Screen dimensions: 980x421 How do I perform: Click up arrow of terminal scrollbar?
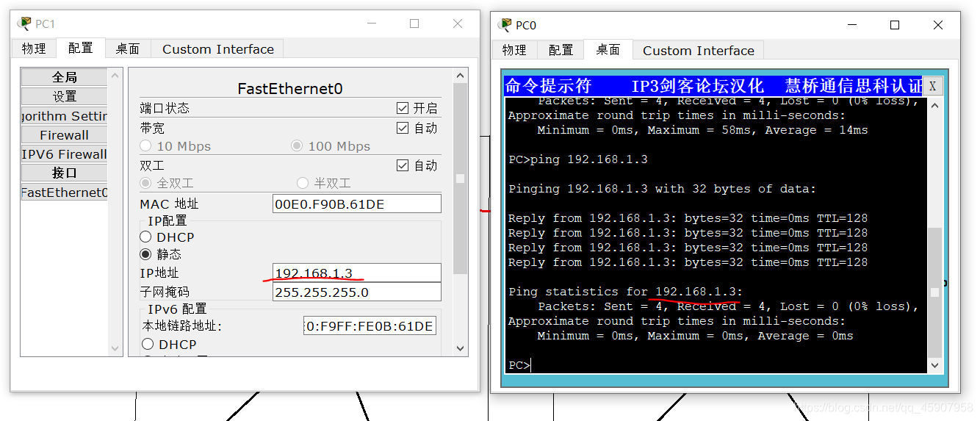point(934,104)
